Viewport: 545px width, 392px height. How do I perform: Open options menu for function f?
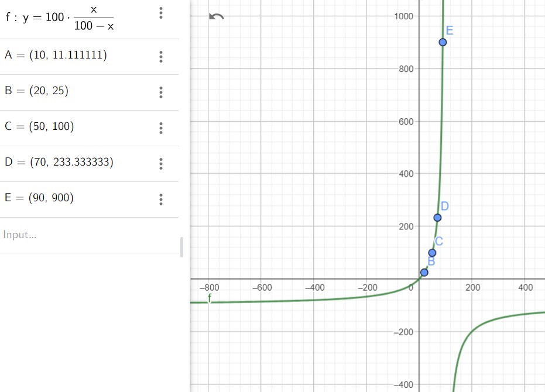pyautogui.click(x=160, y=13)
